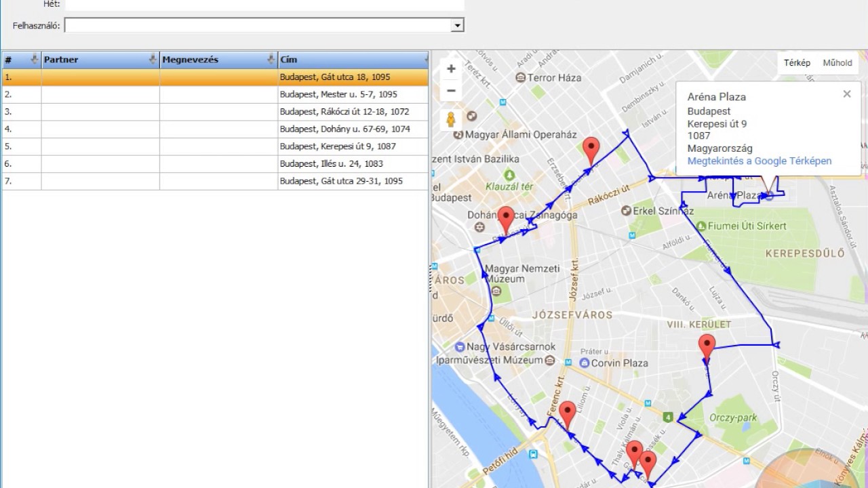Viewport: 868px width, 488px height.
Task: Sort by the # column header
Action: (22, 60)
